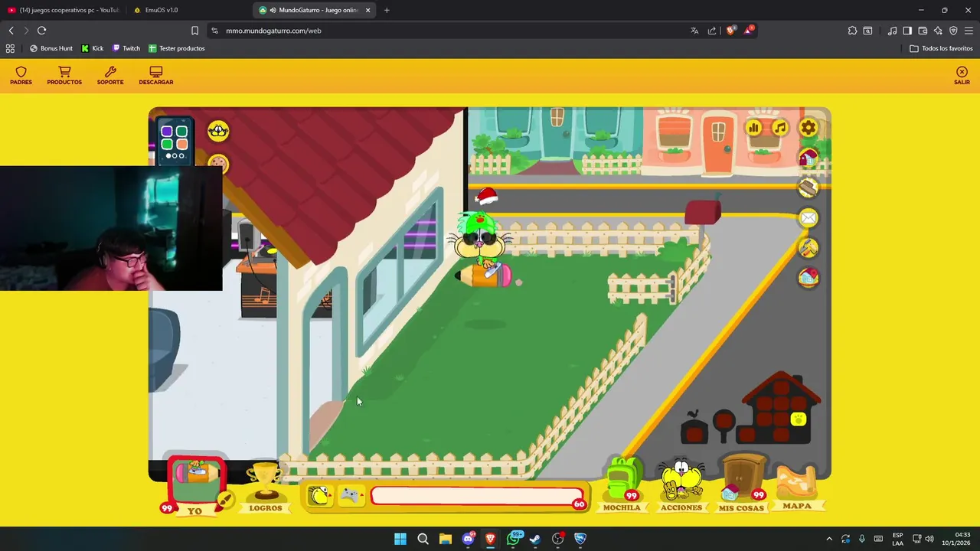Open translate page icon in address bar

coord(694,31)
